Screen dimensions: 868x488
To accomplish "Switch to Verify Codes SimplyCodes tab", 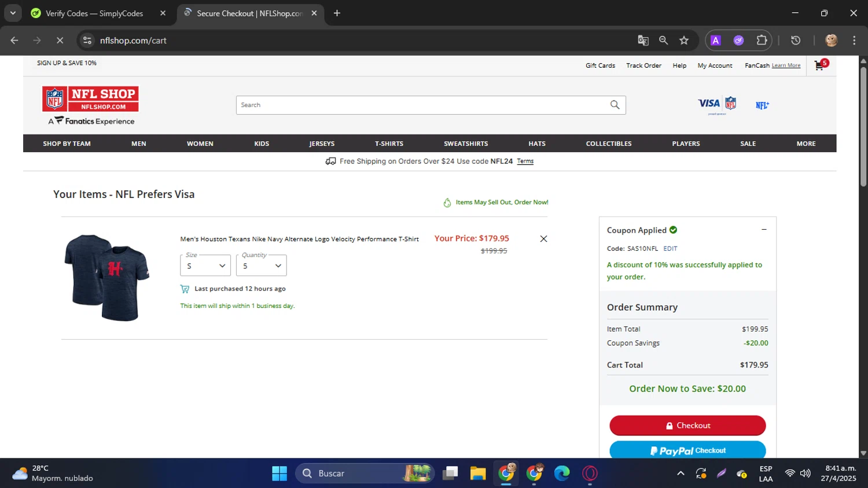I will (94, 13).
